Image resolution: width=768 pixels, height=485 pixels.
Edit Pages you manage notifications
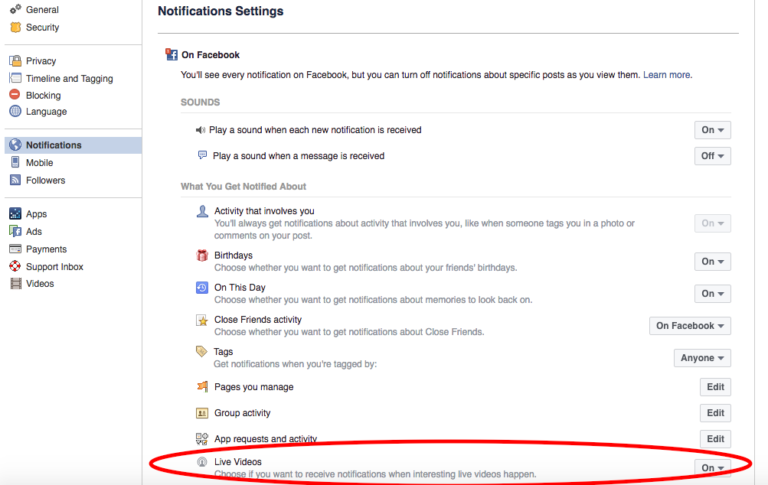click(x=716, y=387)
